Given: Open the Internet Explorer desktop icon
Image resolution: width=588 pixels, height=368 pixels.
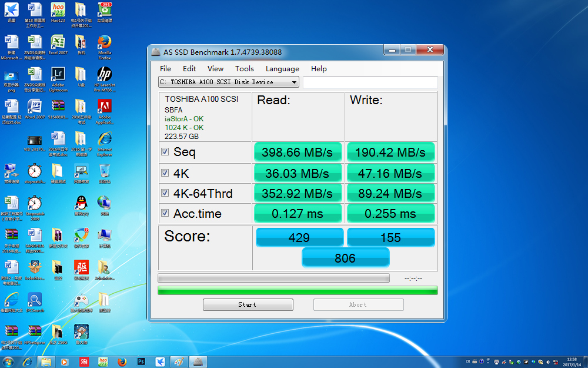Looking at the screenshot, I should click(105, 140).
